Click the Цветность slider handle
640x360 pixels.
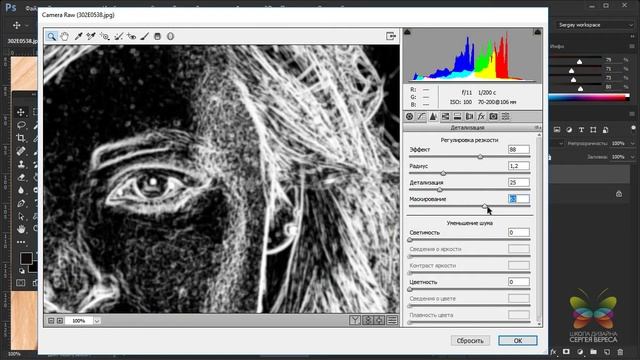tap(410, 289)
